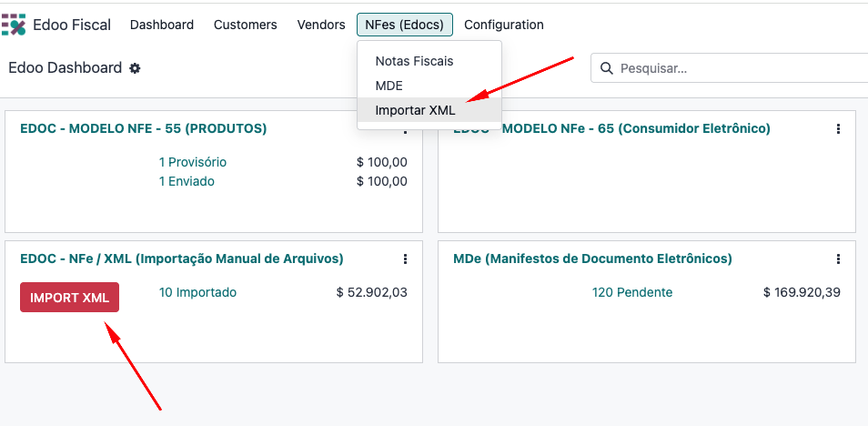The image size is (868, 426).
Task: Click the magnifier search icon
Action: coord(607,68)
